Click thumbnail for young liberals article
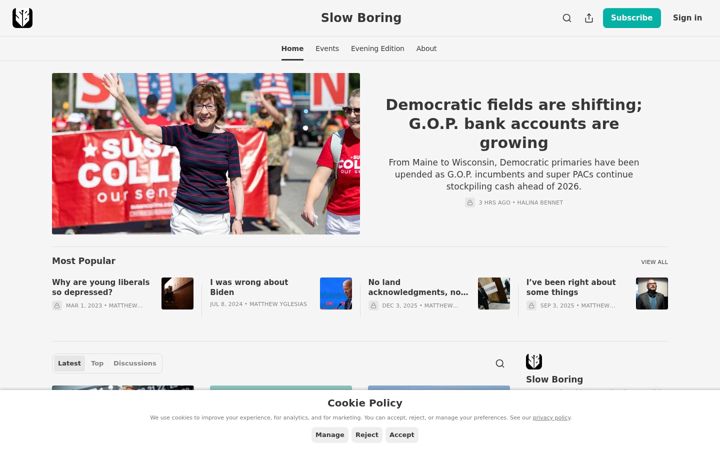The height and width of the screenshot is (450, 720). (x=177, y=293)
